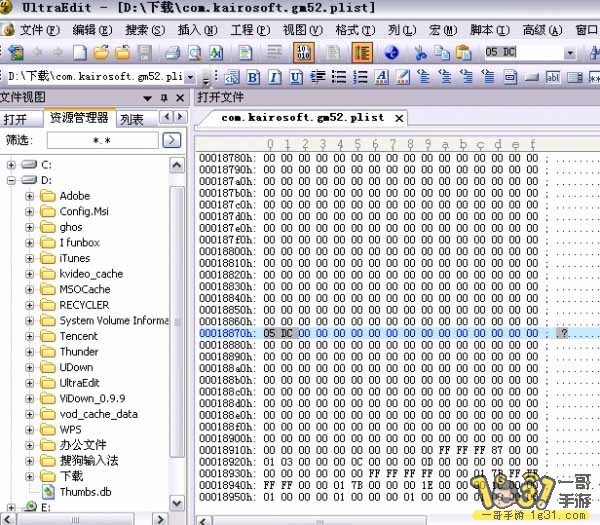Image resolution: width=600 pixels, height=525 pixels.
Task: Open the 编辑 menu
Action: pos(92,30)
